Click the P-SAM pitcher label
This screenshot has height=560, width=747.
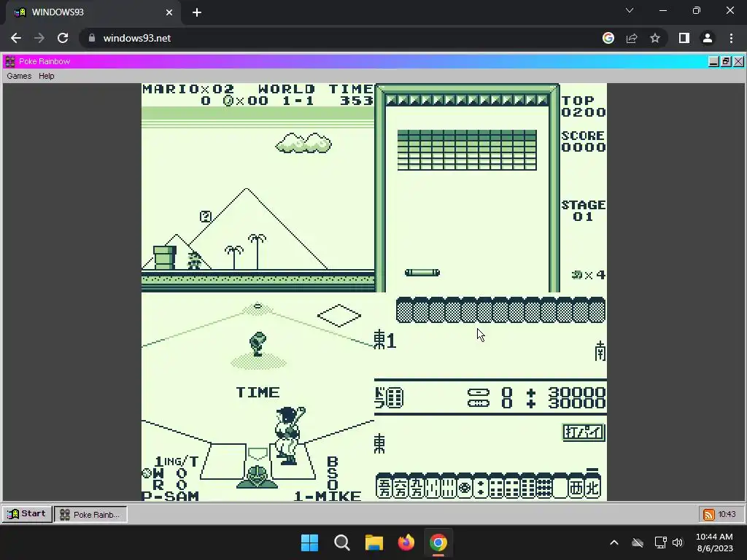(170, 496)
